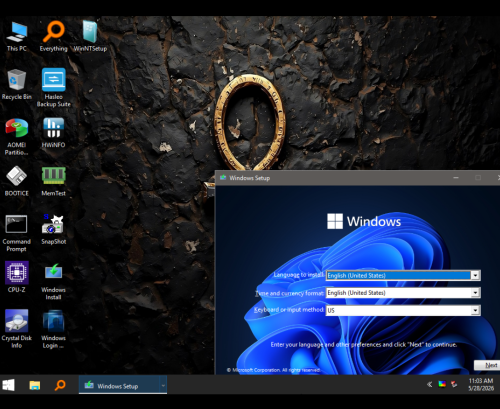The height and width of the screenshot is (409, 500).
Task: Open the Start menu on taskbar
Action: (9, 385)
